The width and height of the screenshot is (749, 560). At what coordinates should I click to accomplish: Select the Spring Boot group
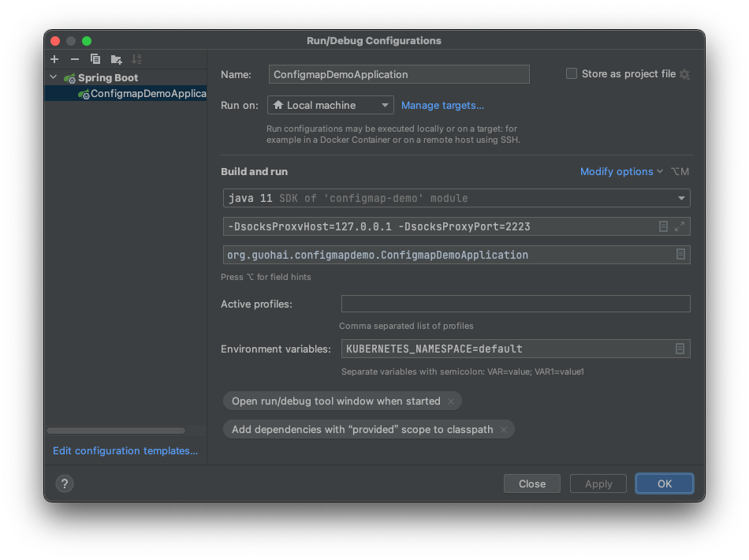(x=108, y=77)
